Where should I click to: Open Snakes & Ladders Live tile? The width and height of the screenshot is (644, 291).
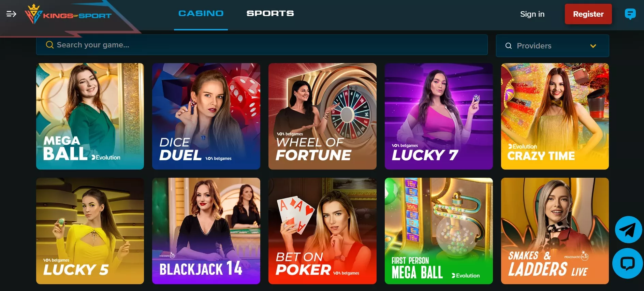(x=555, y=231)
